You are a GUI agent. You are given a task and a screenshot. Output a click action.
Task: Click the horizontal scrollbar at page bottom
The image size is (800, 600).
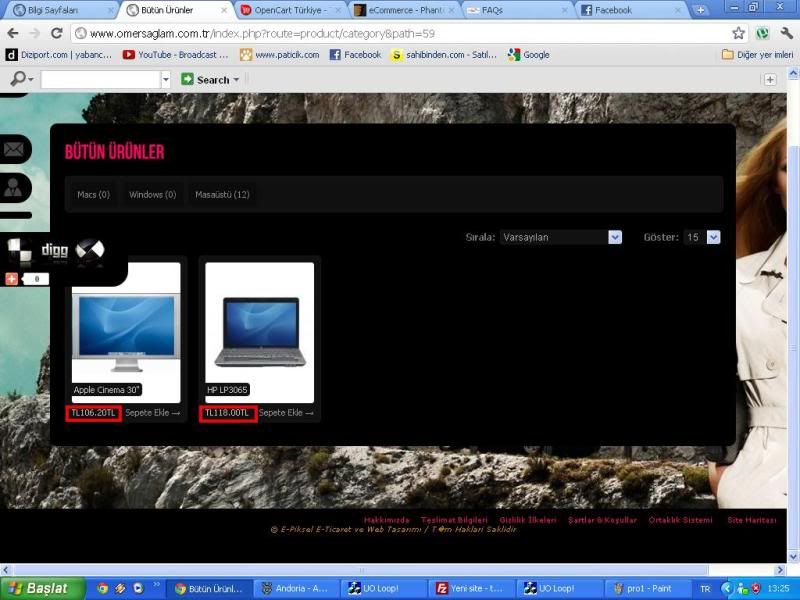[360, 570]
